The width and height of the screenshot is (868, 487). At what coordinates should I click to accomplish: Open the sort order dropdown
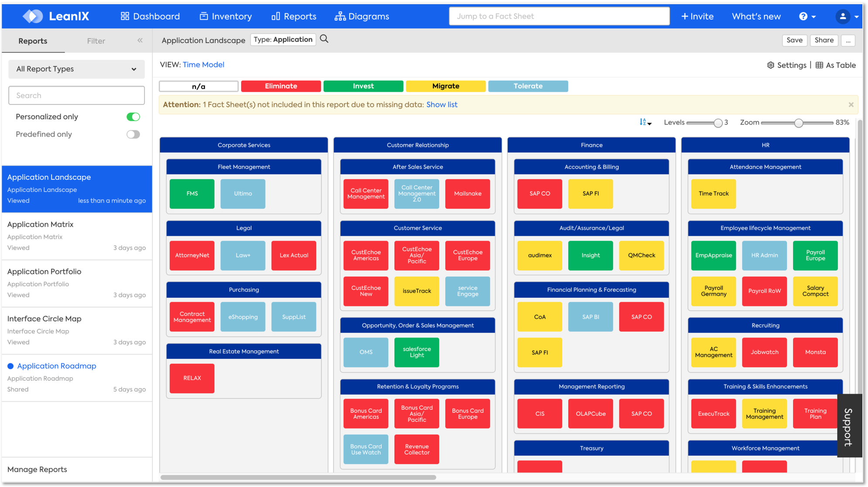tap(645, 123)
